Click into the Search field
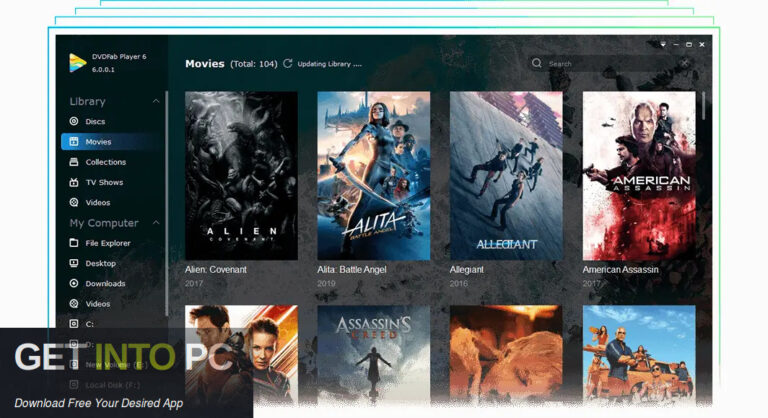Screen dimensions: 768x418 pos(610,64)
